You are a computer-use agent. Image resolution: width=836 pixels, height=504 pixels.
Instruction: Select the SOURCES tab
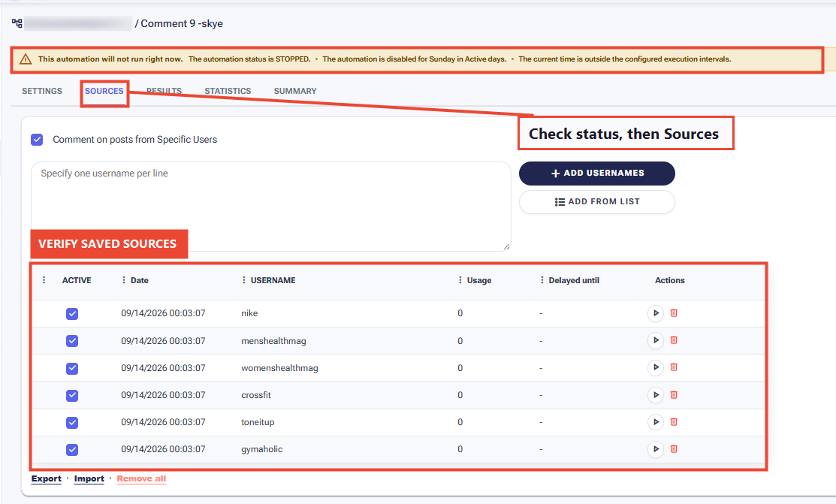coord(104,91)
